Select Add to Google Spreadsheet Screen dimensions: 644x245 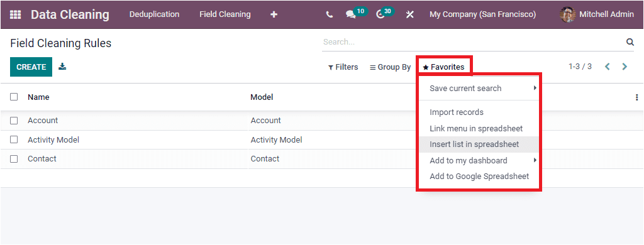(x=479, y=177)
